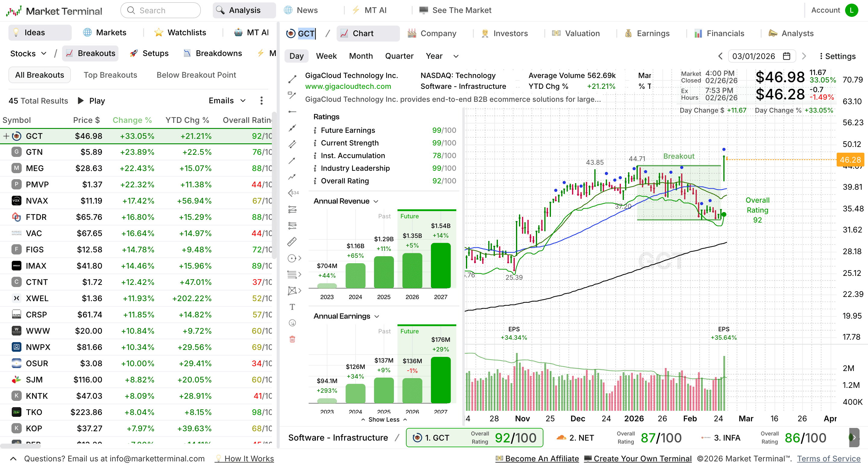Viewport: 868px width, 468px height.
Task: Switch to the Month timeframe
Action: 361,56
